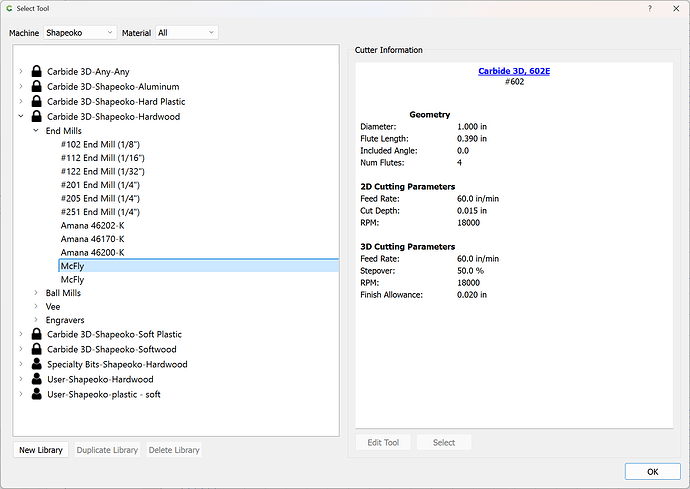The image size is (690, 489).
Task: Click lock icon beside Carbide 3D-Shapeoko-Hard Plastic
Action: (37, 101)
